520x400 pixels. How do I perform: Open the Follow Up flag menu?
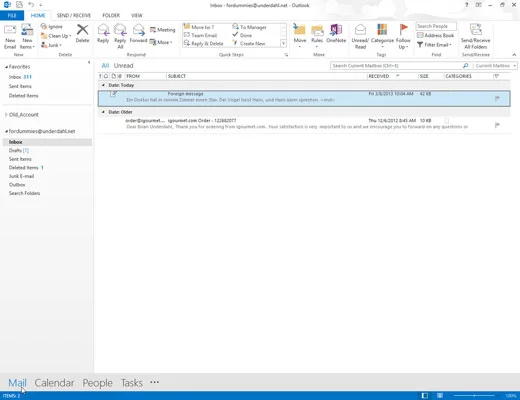tap(403, 37)
